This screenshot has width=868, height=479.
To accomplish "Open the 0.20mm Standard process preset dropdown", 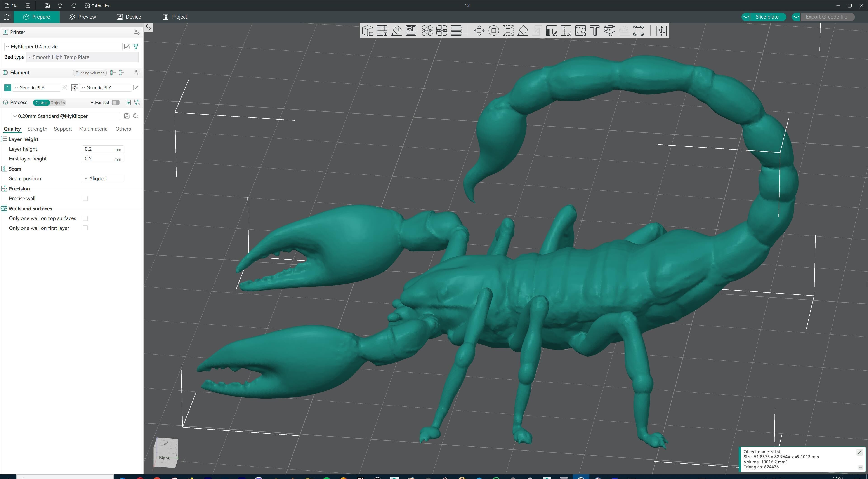I will pos(66,116).
